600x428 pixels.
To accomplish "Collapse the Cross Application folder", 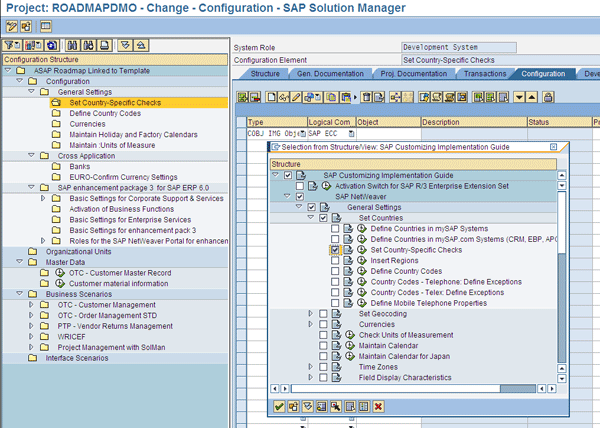I will click(x=31, y=155).
